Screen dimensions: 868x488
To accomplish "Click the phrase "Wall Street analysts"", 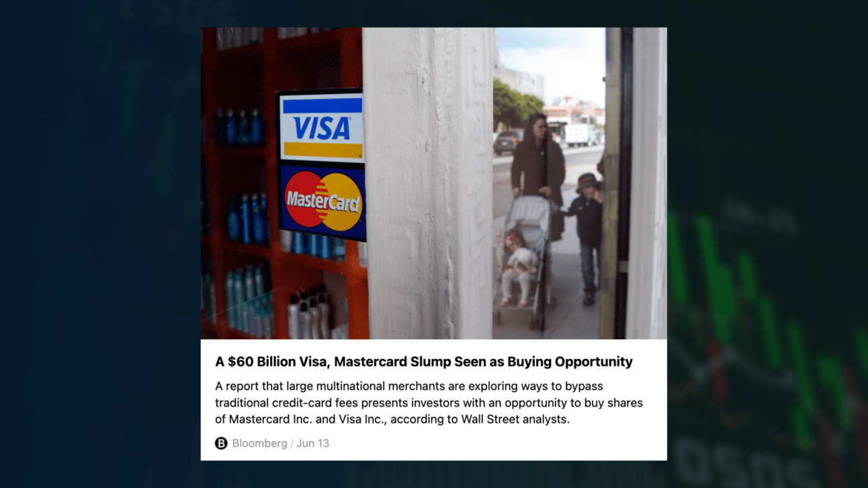I will (x=515, y=420).
